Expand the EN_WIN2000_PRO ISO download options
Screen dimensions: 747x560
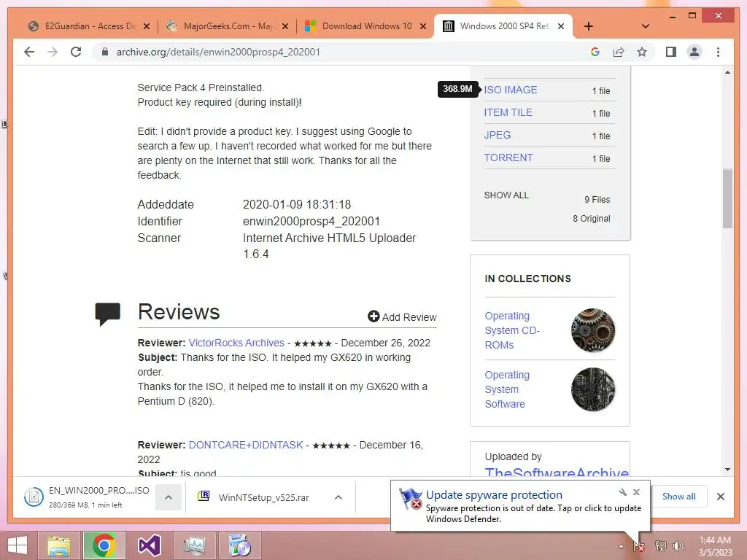(x=169, y=497)
